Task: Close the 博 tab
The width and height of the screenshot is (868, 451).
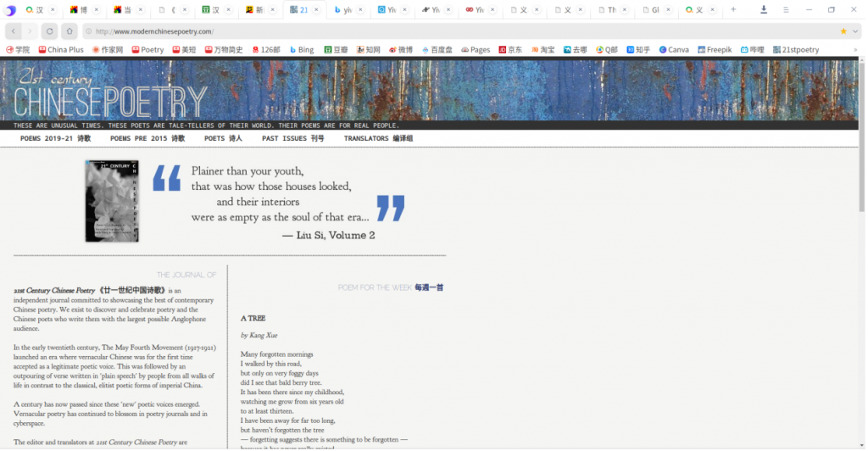Action: coord(97,10)
